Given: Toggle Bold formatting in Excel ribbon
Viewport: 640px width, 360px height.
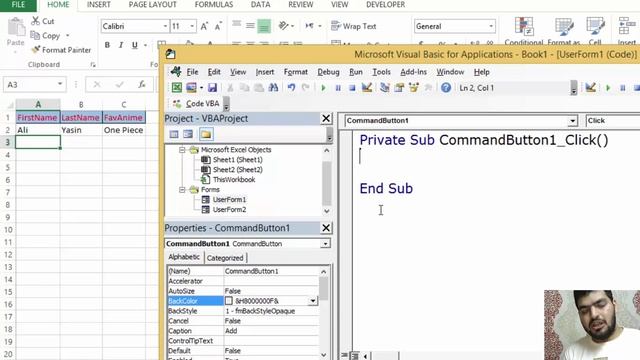Looking at the screenshot, I should pyautogui.click(x=107, y=45).
